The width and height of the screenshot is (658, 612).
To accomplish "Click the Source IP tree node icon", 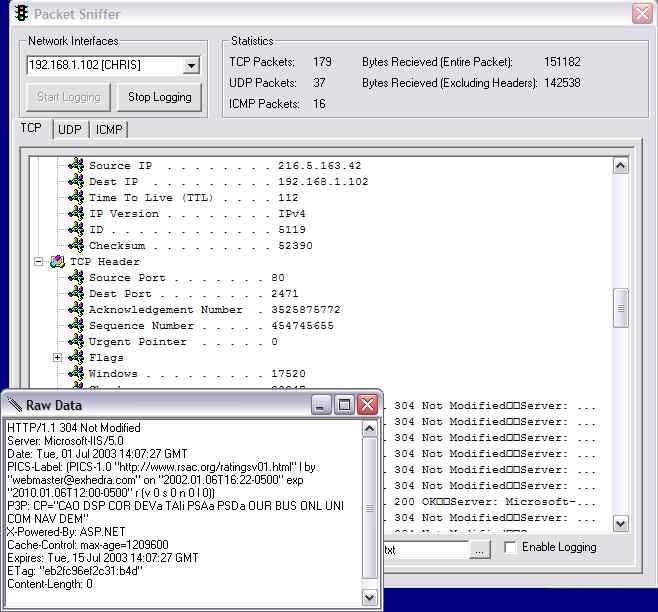I will pos(76,166).
